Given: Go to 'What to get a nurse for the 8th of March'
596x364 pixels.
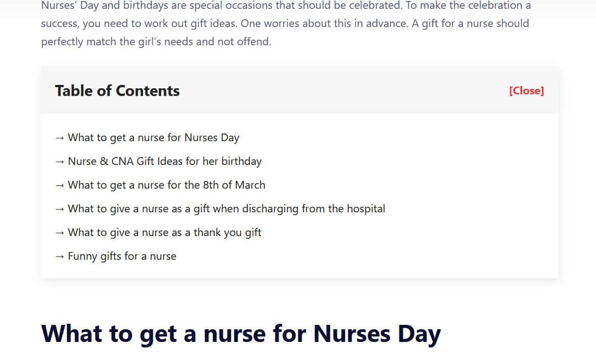Looking at the screenshot, I should pos(166,185).
